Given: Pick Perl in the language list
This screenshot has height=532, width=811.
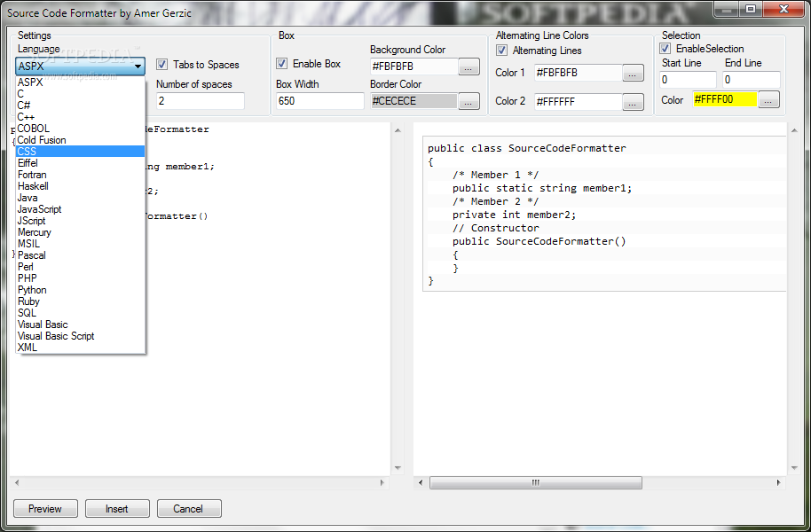Looking at the screenshot, I should pos(80,267).
